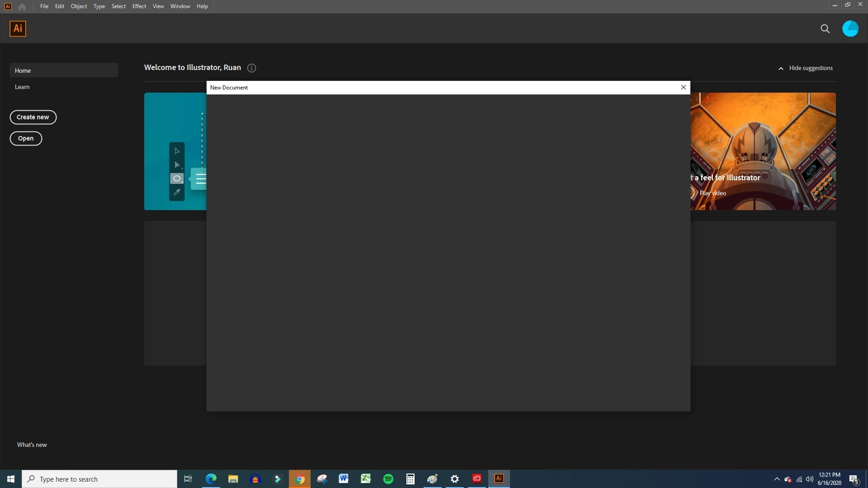Open the What's new link
The height and width of the screenshot is (488, 868).
coord(32,445)
